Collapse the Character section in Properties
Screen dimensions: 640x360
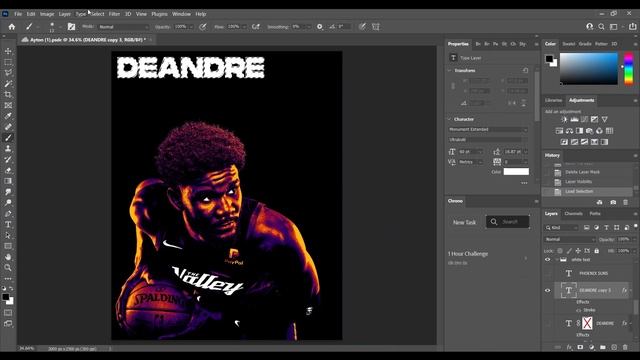click(450, 119)
